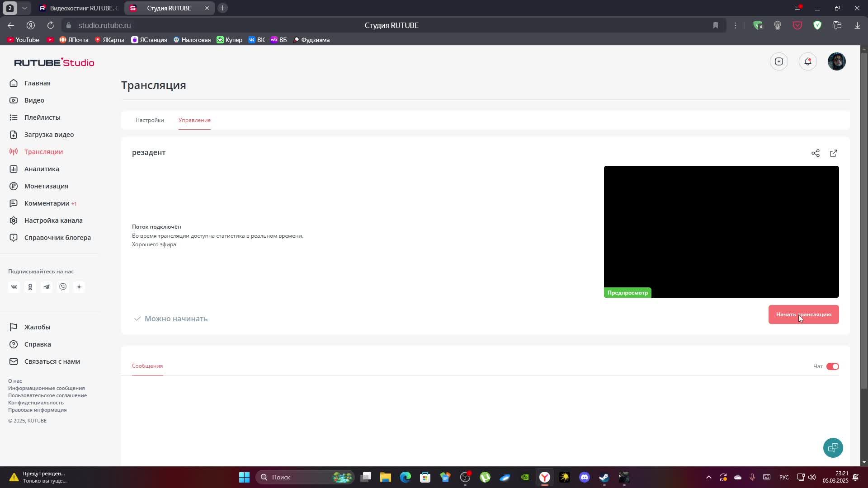Open Купер bookmark
Viewport: 868px width, 488px height.
[229, 40]
